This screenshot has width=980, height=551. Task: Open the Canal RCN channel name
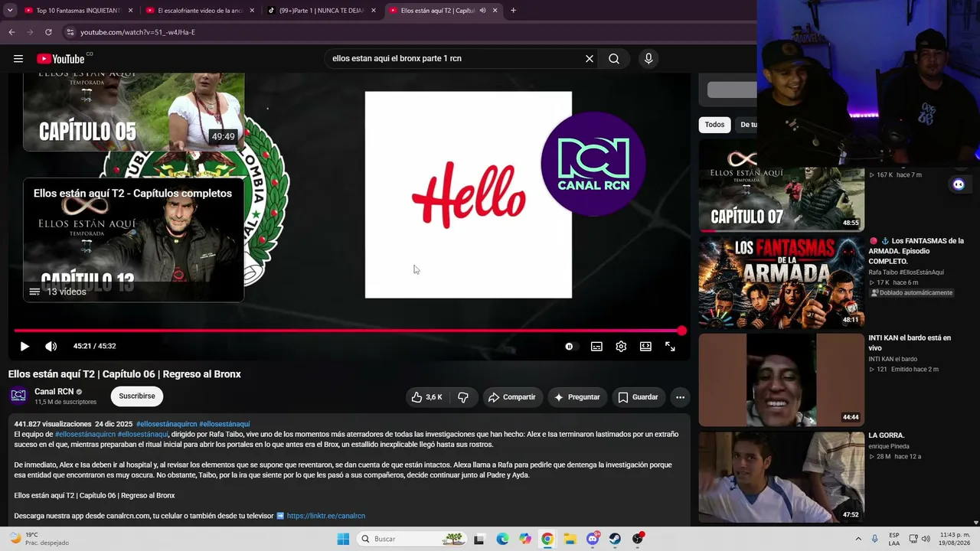[x=54, y=392]
